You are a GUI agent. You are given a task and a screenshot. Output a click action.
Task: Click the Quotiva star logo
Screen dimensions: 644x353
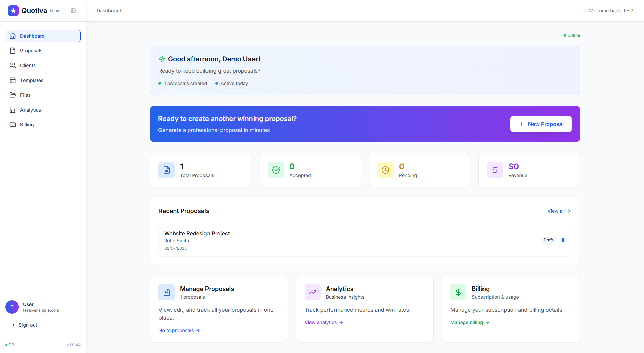[13, 10]
